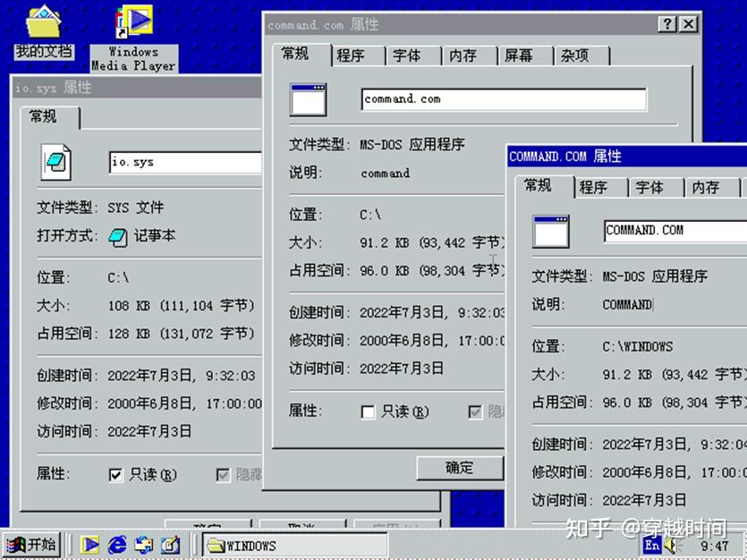Click the En language indicator in the tray
Viewport: 747px width, 560px height.
pyautogui.click(x=653, y=545)
